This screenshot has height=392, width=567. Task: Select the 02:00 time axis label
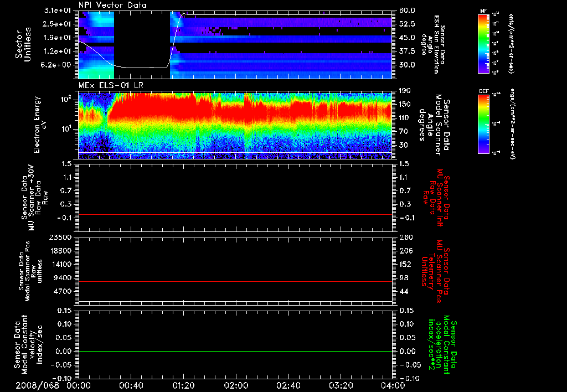[x=236, y=385]
